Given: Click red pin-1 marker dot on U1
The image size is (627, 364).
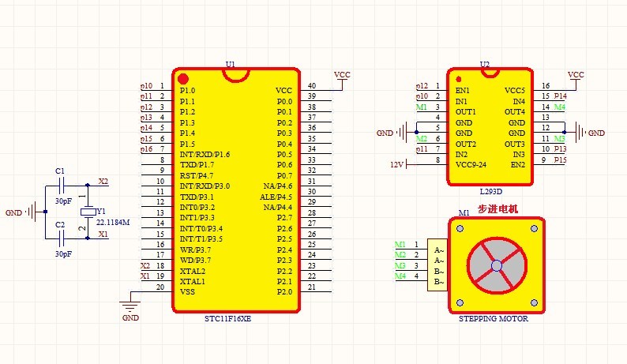Looking at the screenshot, I should tap(183, 79).
